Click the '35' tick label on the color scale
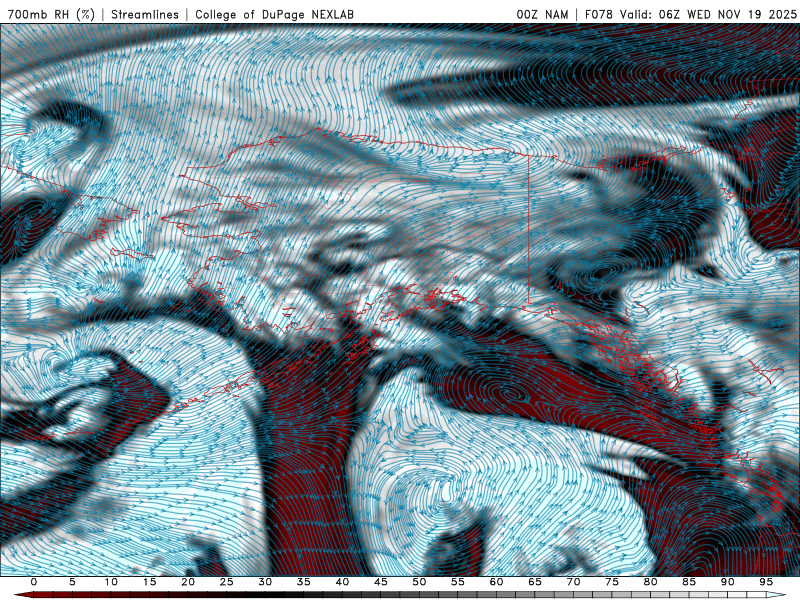This screenshot has width=800, height=600. (304, 582)
